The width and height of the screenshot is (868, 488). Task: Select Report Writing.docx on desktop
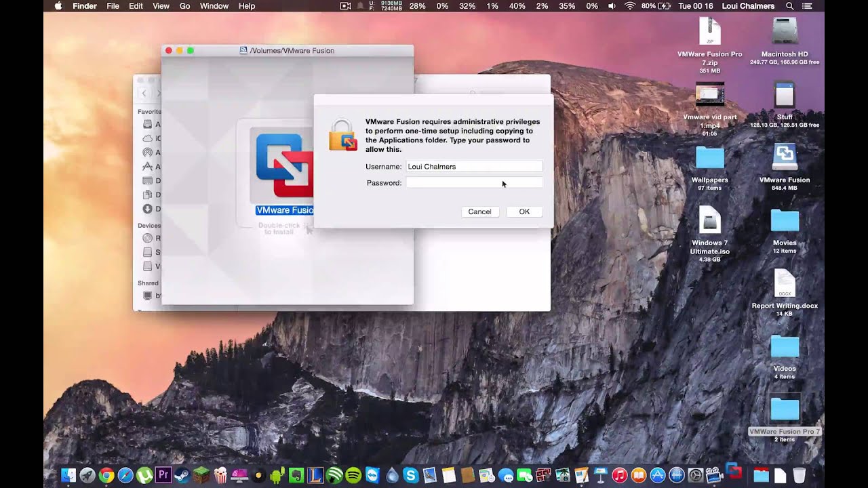pos(785,293)
